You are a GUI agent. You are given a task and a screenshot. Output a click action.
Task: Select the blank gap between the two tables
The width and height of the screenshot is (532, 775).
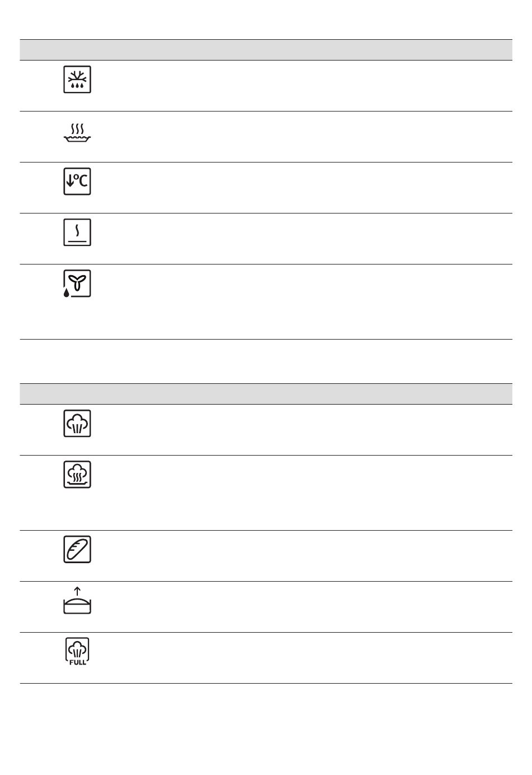click(266, 361)
